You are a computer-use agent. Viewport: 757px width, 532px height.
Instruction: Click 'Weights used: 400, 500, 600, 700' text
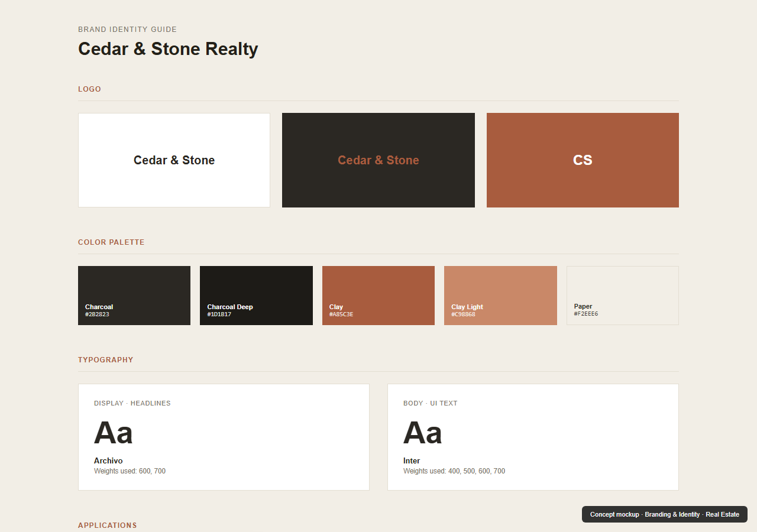[454, 471]
